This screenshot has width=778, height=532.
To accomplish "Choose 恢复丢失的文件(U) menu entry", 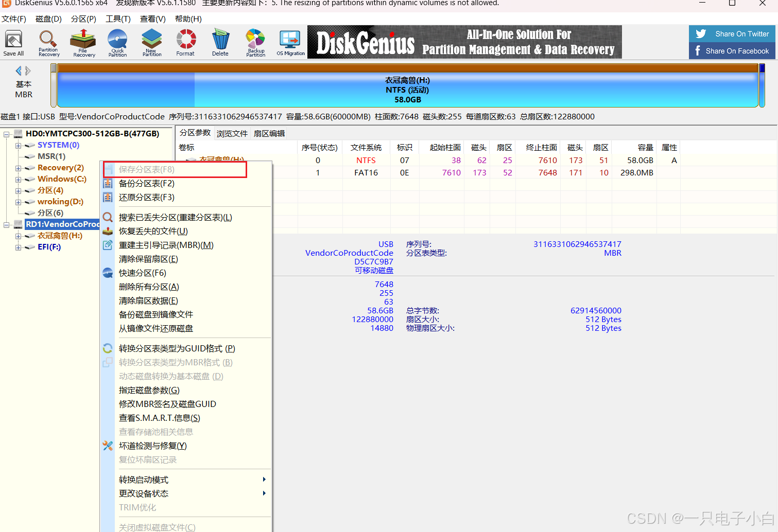I will click(x=186, y=232).
